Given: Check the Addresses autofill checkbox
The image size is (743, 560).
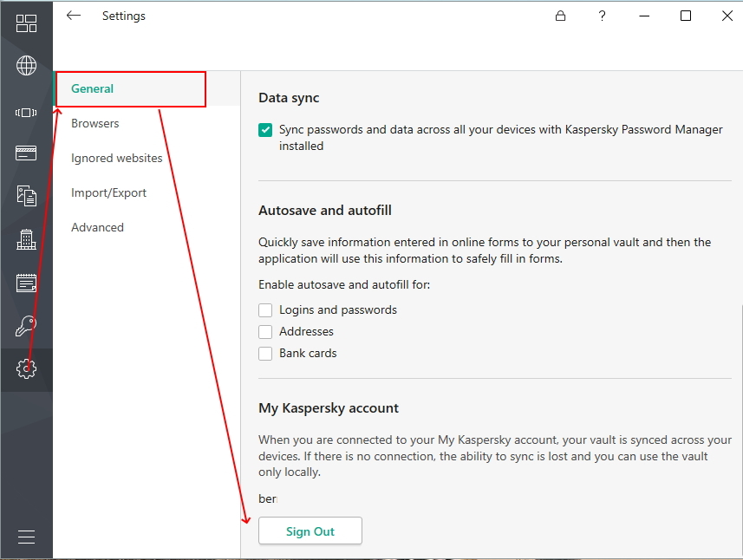Looking at the screenshot, I should [265, 331].
